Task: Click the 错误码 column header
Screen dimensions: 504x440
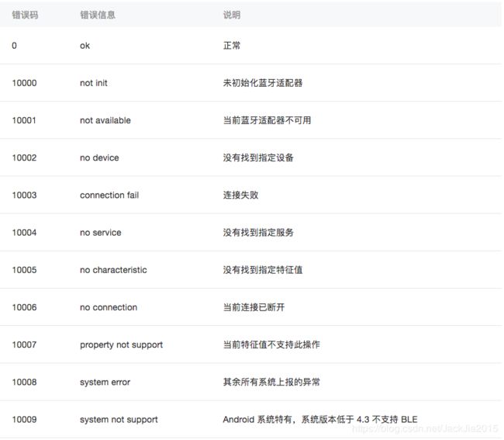Action: pos(25,15)
